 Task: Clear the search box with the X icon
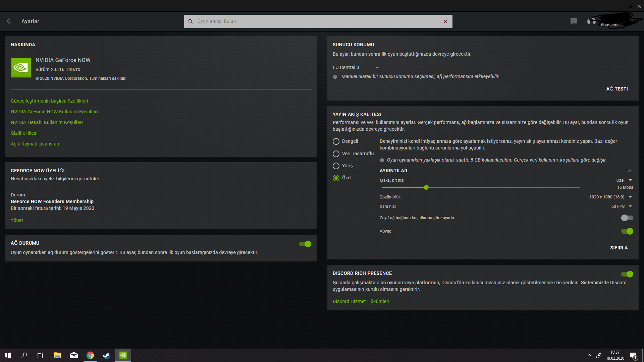coord(445,21)
